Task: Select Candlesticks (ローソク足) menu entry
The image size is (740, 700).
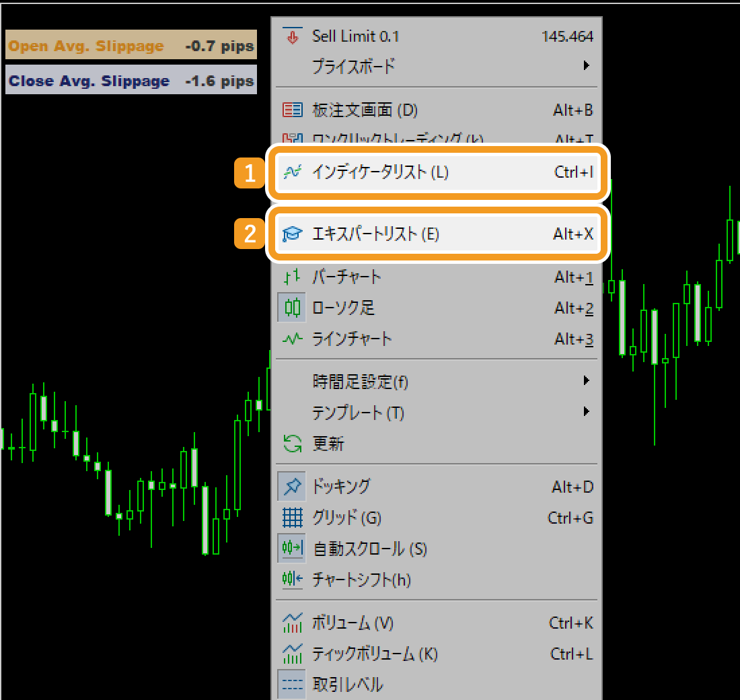Action: pyautogui.click(x=343, y=308)
